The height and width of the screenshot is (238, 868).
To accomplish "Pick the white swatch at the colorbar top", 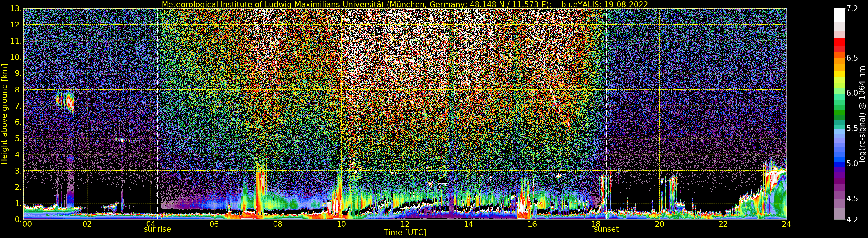I will coord(839,15).
